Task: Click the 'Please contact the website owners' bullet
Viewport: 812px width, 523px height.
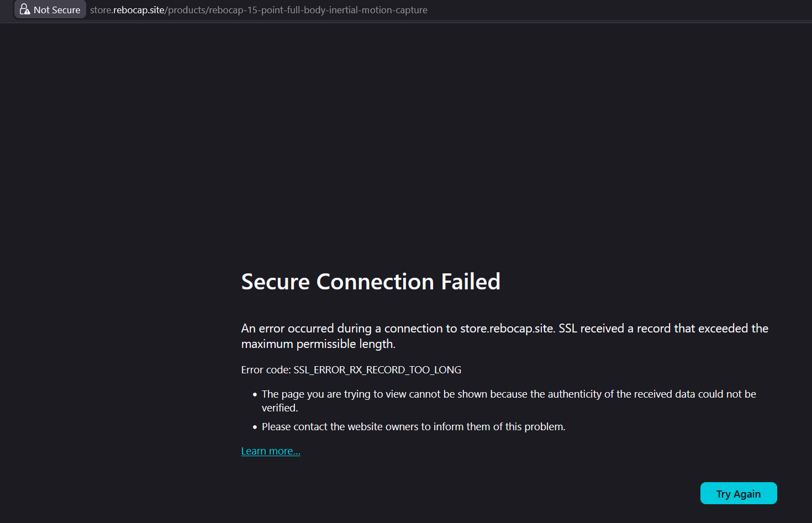Action: 413,427
